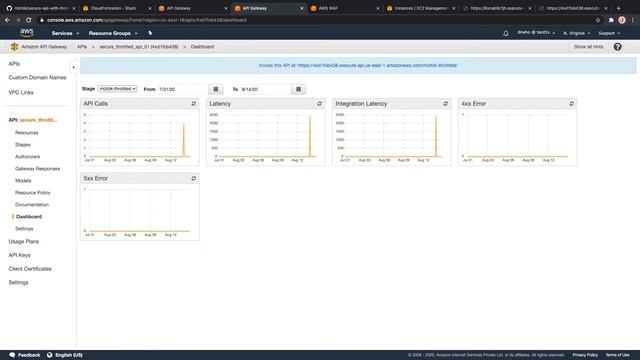
Task: Open the From date calendar picker
Action: coord(216,89)
